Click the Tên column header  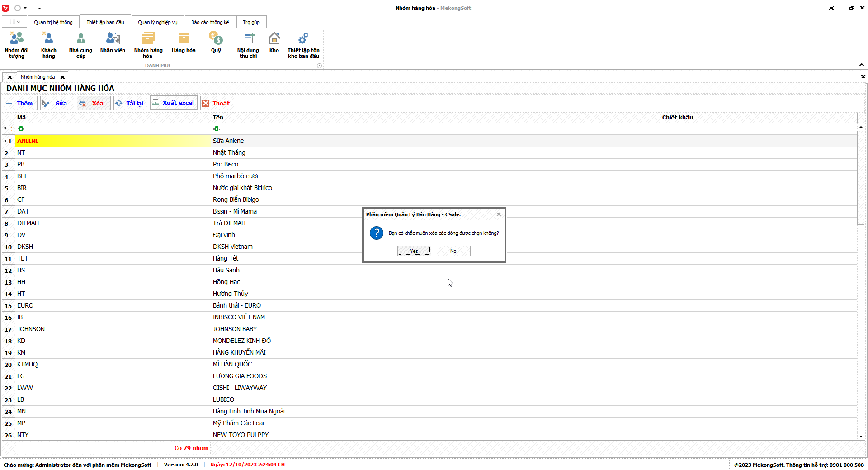[x=435, y=118]
